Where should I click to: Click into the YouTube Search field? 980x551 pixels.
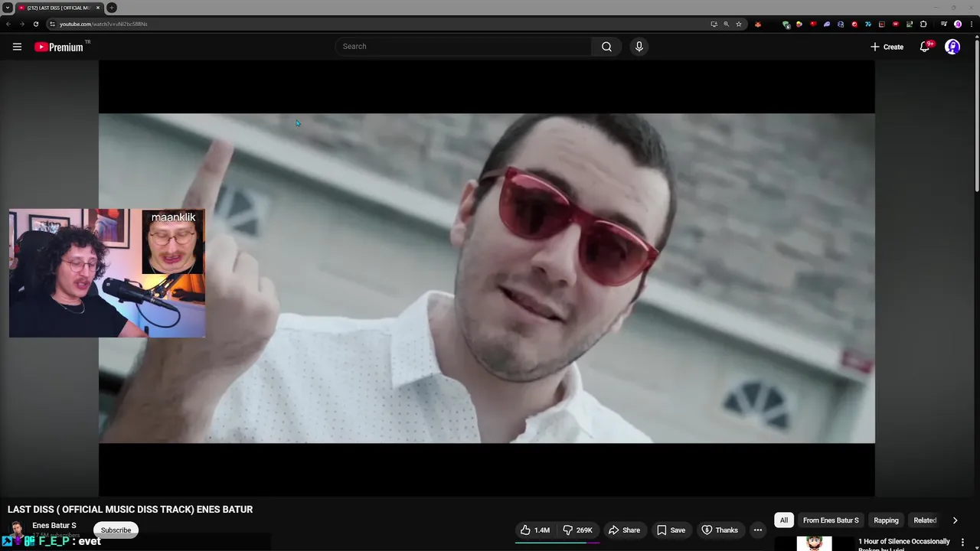click(x=463, y=47)
